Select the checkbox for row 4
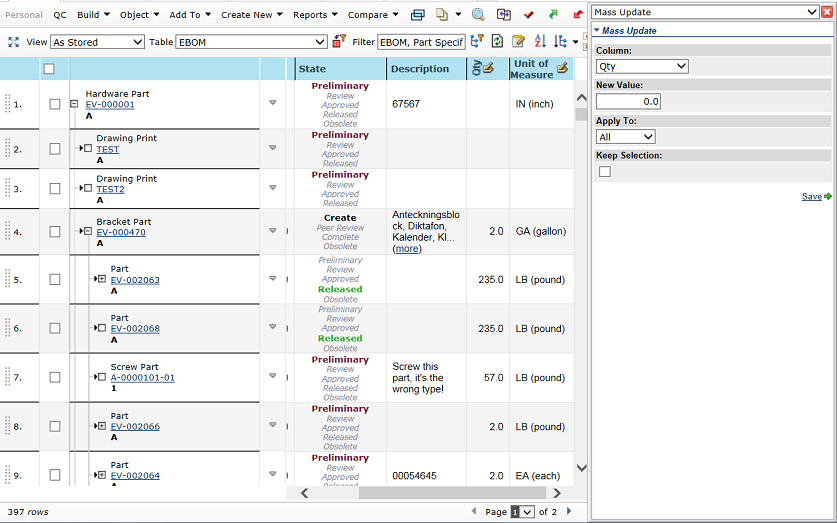 click(55, 232)
